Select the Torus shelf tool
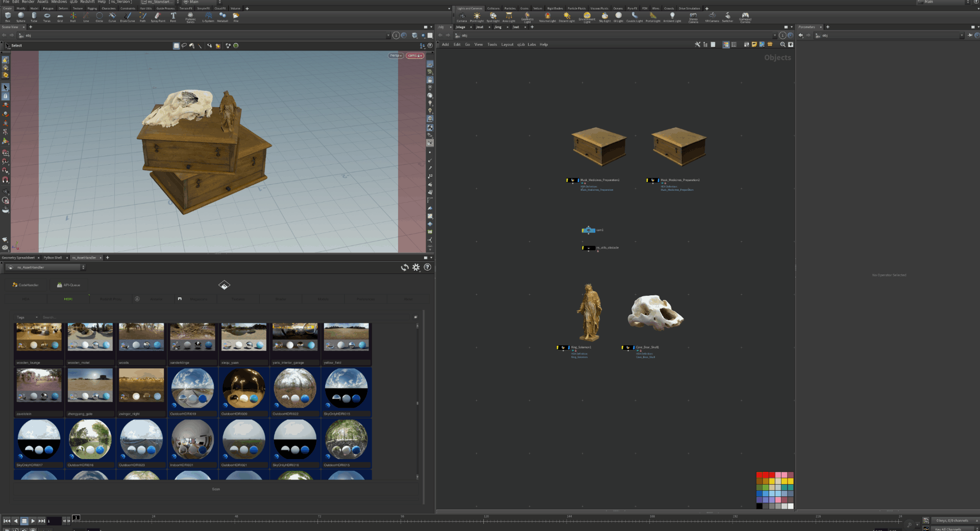The width and height of the screenshot is (980, 531). click(x=47, y=17)
